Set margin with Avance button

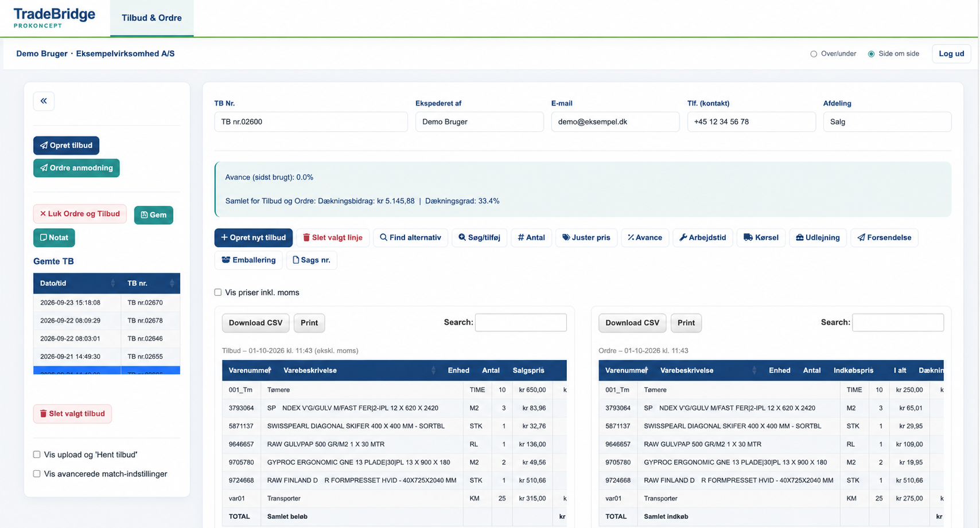point(645,237)
